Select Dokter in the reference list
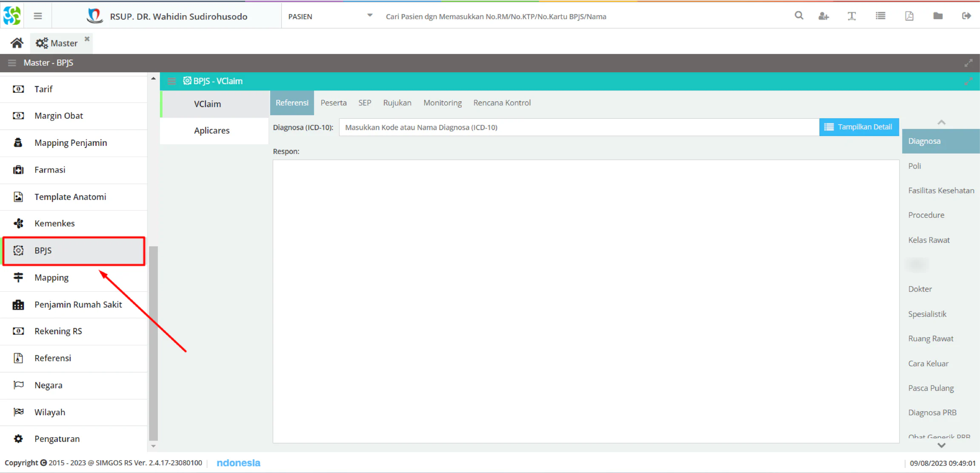980x473 pixels. (941, 289)
